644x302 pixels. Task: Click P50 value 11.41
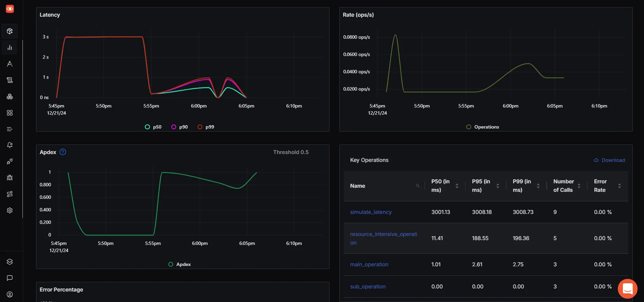pyautogui.click(x=437, y=238)
